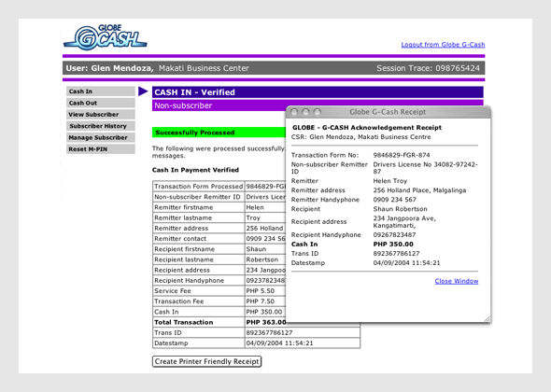Click Logout from Globe G-Cash link

443,45
